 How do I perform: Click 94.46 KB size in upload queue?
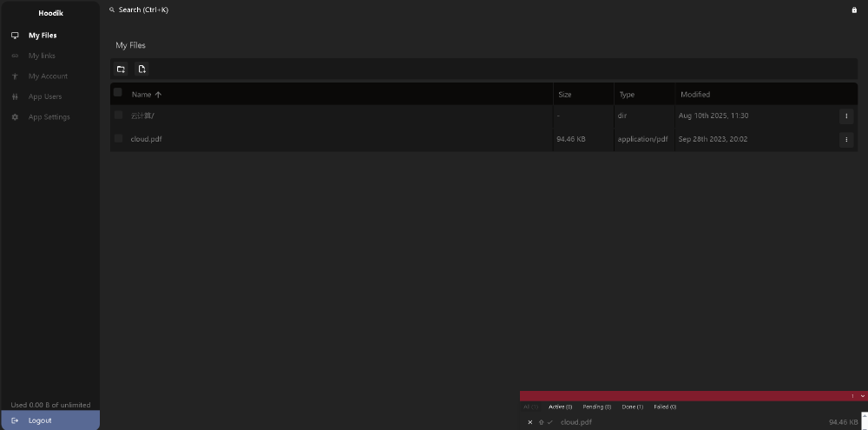pos(843,422)
